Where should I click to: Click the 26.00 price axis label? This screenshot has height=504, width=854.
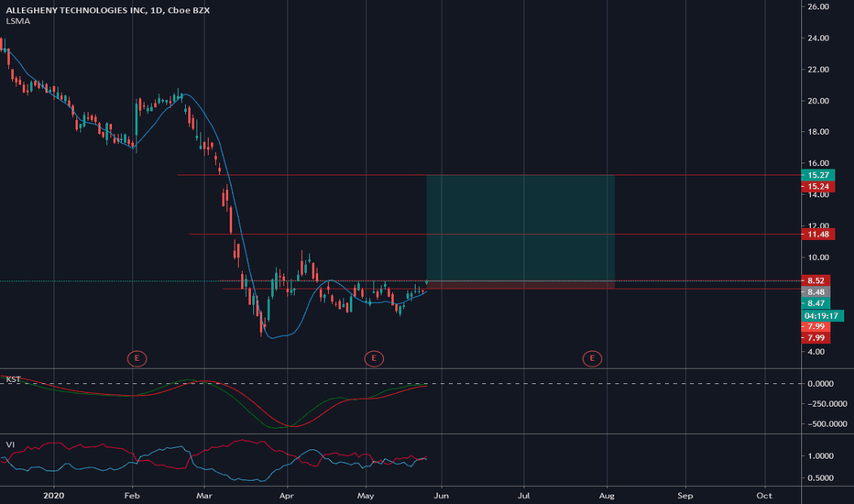818,6
